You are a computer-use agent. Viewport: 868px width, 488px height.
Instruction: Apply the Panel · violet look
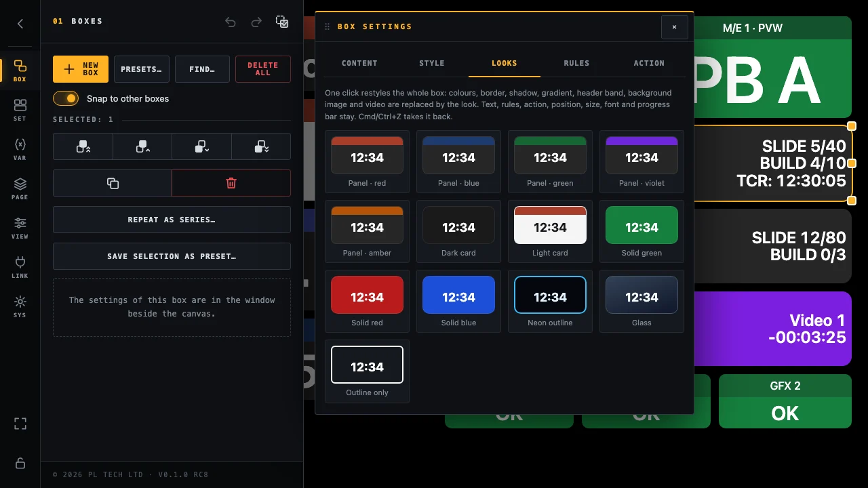tap(642, 161)
